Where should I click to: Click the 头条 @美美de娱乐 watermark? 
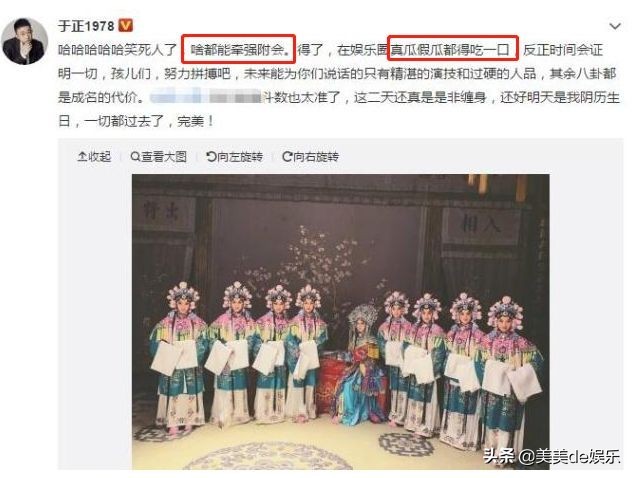(x=552, y=457)
